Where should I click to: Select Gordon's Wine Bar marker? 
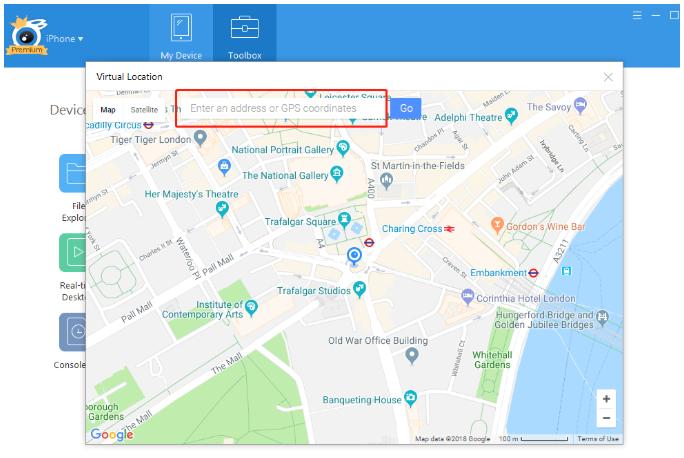497,225
